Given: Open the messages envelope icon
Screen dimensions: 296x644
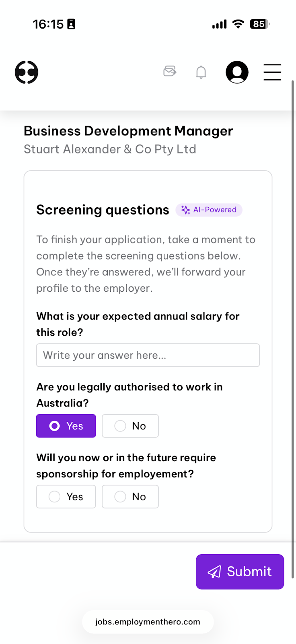Looking at the screenshot, I should click(x=170, y=72).
